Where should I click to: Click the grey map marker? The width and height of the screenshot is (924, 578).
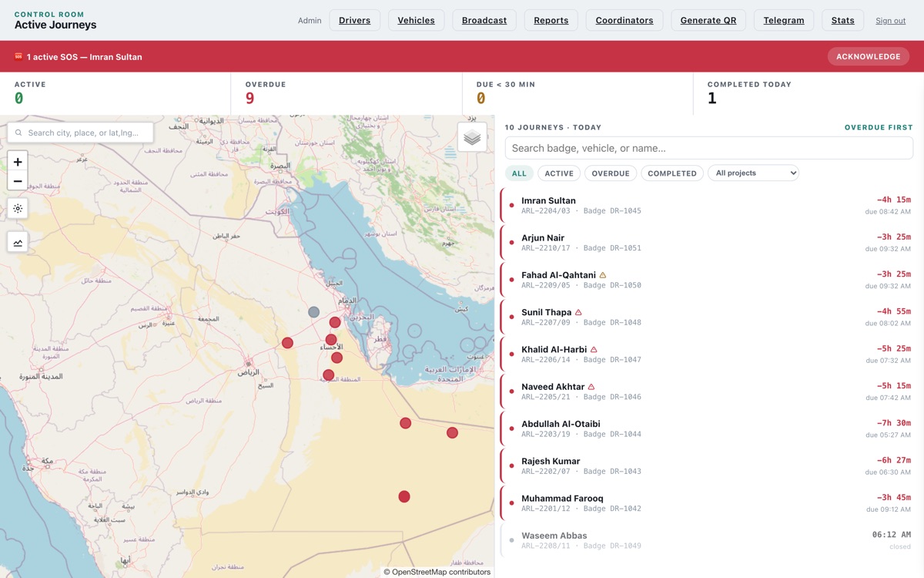pos(313,312)
